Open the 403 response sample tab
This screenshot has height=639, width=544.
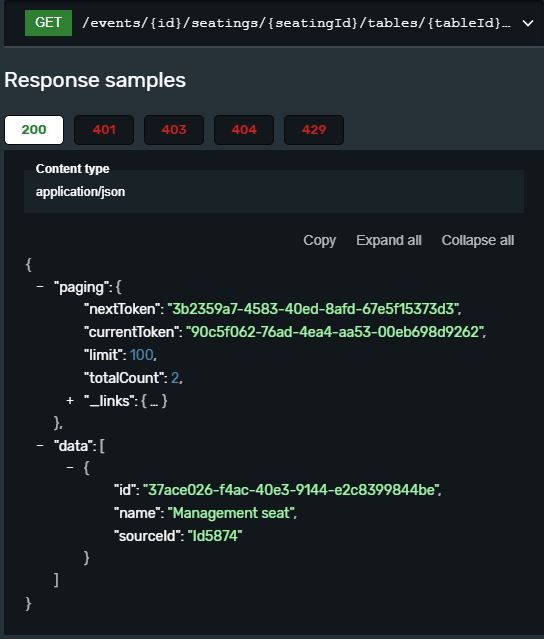[174, 130]
